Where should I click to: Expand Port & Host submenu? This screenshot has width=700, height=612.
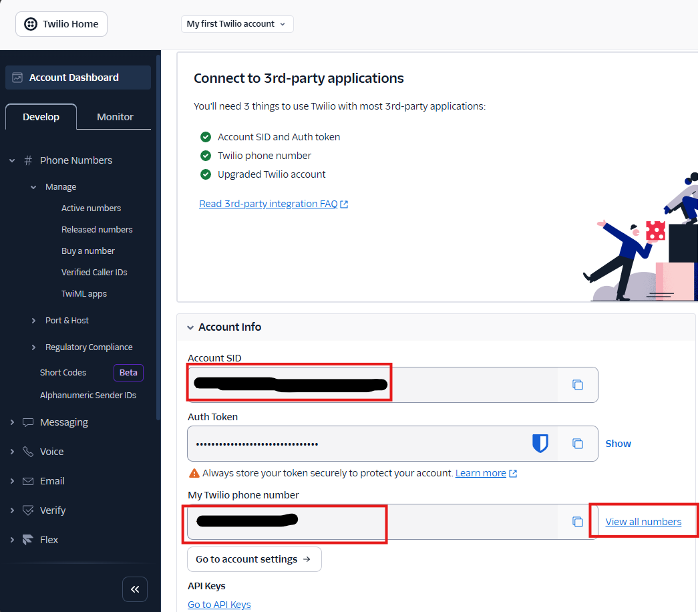[x=67, y=321]
